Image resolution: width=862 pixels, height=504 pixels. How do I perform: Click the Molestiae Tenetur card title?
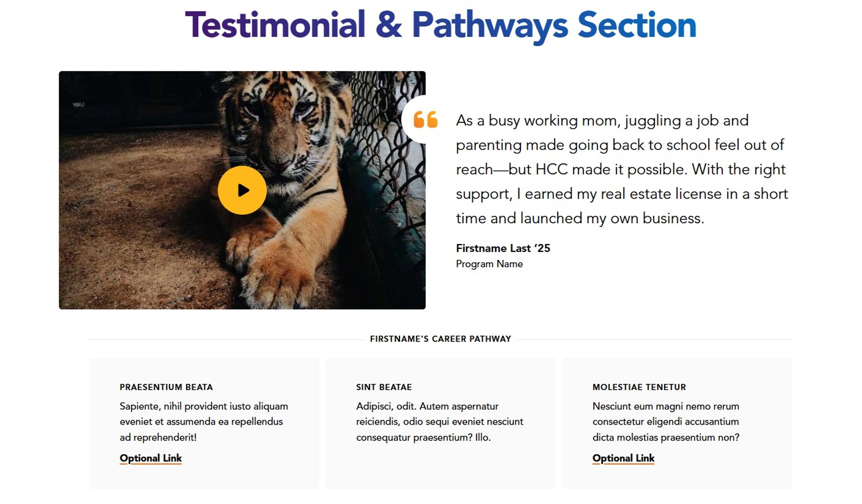[639, 387]
